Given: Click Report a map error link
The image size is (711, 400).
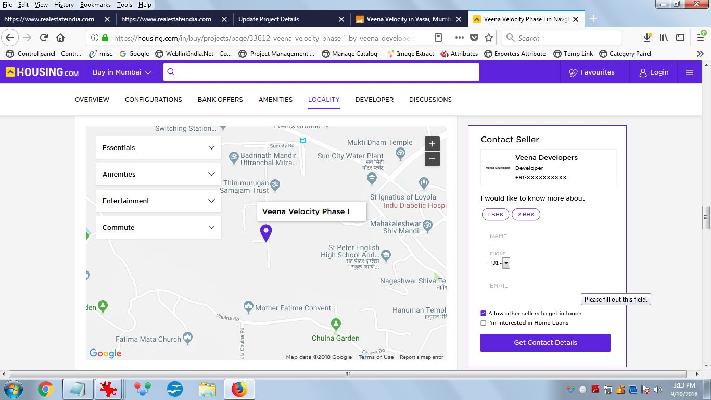Looking at the screenshot, I should 421,357.
